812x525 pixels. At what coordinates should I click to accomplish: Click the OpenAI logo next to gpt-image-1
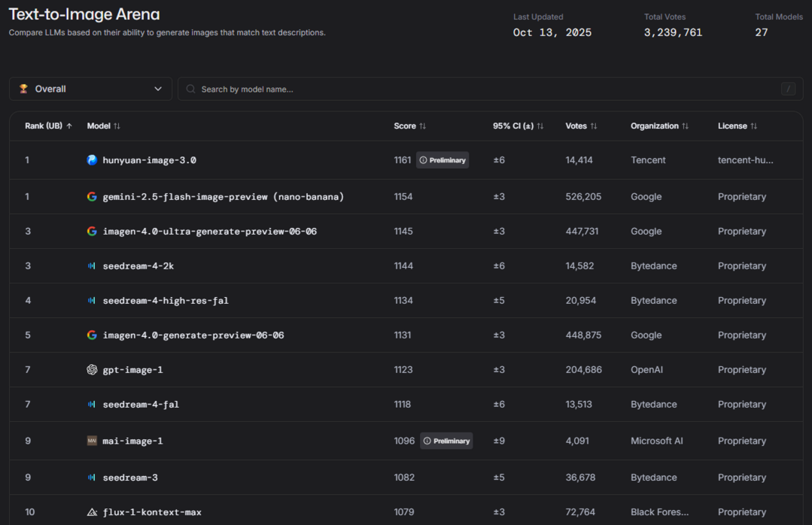tap(92, 370)
